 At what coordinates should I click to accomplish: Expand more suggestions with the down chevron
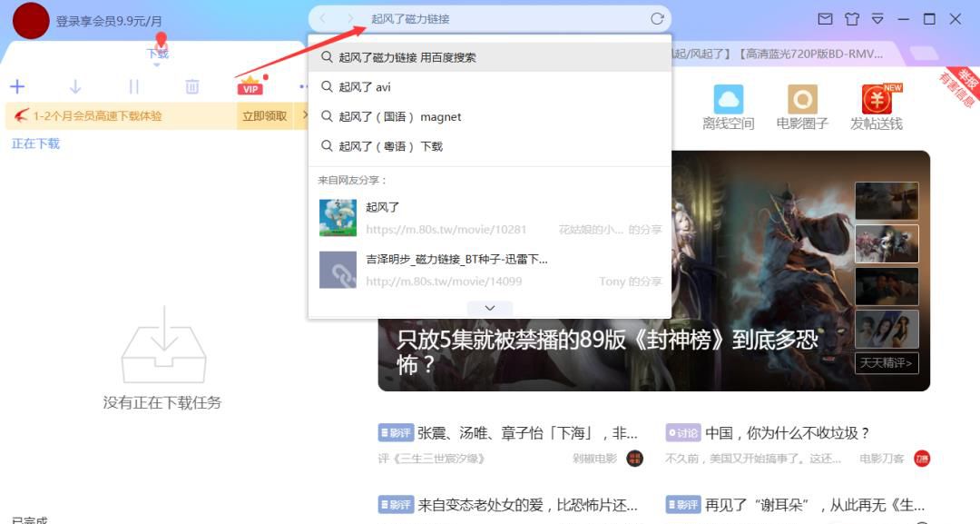point(490,308)
